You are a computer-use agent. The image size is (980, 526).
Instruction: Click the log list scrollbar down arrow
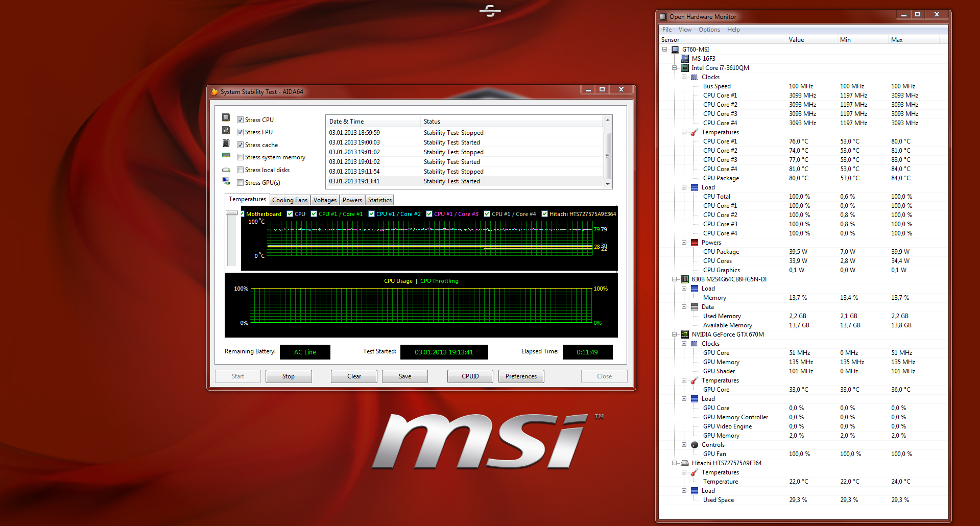608,184
